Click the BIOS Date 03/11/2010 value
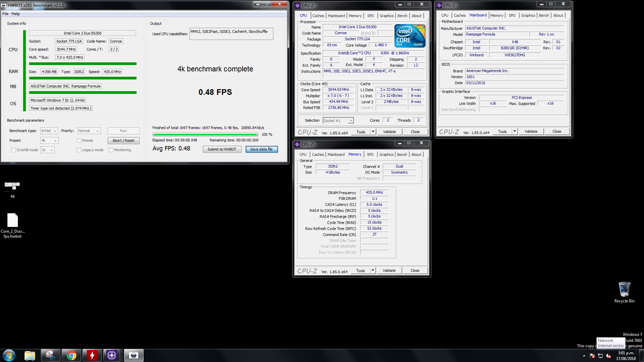This screenshot has height=362, width=644. [x=514, y=83]
